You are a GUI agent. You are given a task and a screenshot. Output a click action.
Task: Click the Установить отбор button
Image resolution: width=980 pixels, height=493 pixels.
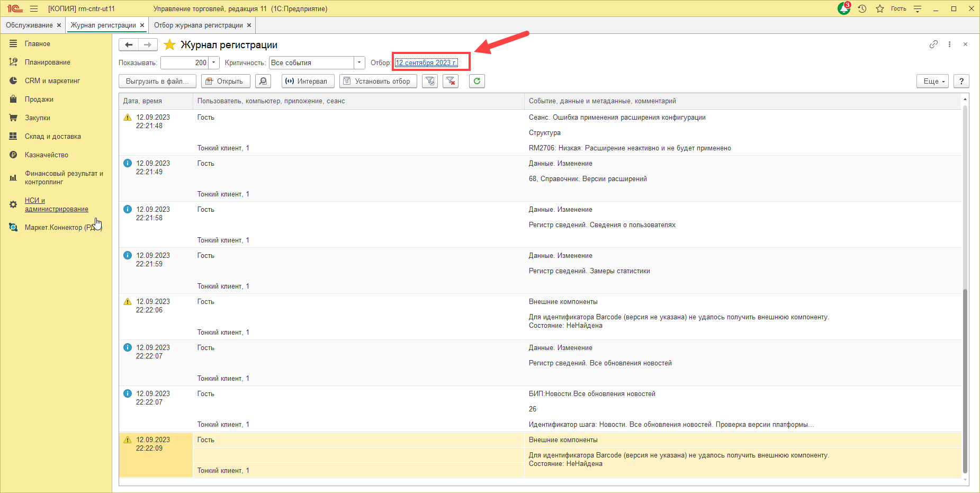tap(377, 81)
